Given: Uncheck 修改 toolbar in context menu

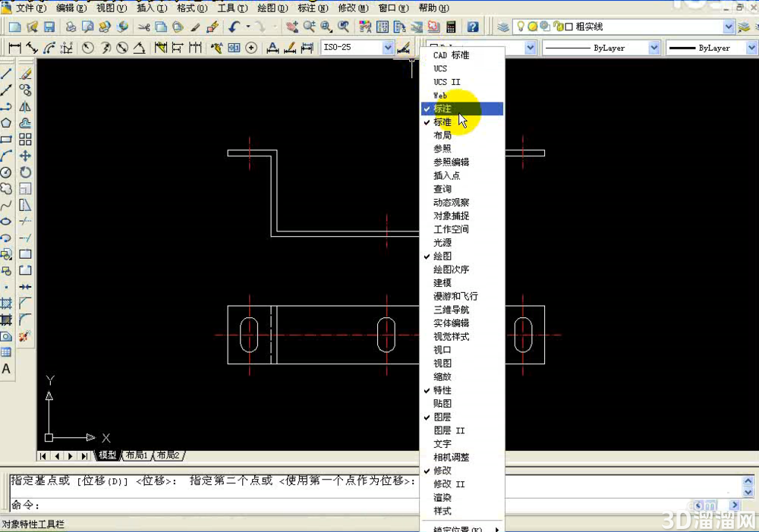Looking at the screenshot, I should tap(462, 471).
